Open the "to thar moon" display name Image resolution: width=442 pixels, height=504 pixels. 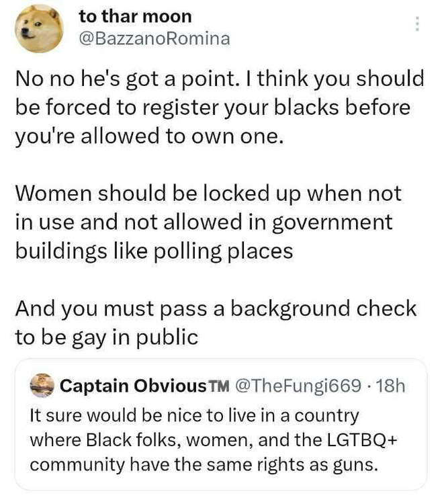[135, 16]
